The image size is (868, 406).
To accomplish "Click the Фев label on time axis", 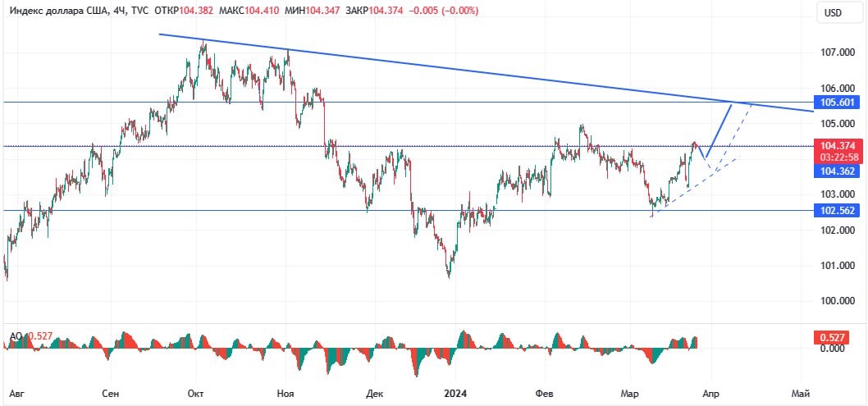I will click(546, 394).
